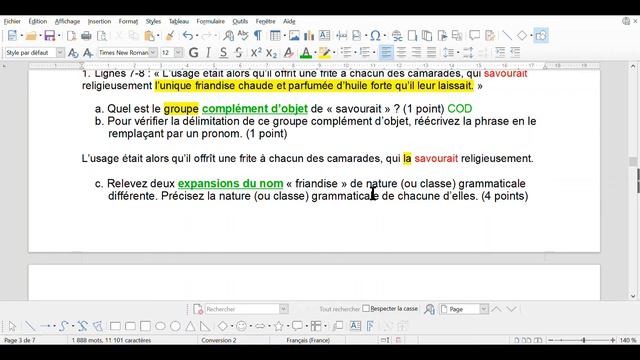Open the font size 12 dropdown
640x360 pixels.
point(178,53)
